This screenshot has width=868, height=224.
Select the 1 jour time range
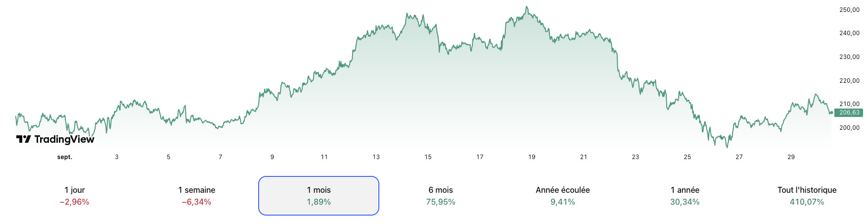coord(74,196)
